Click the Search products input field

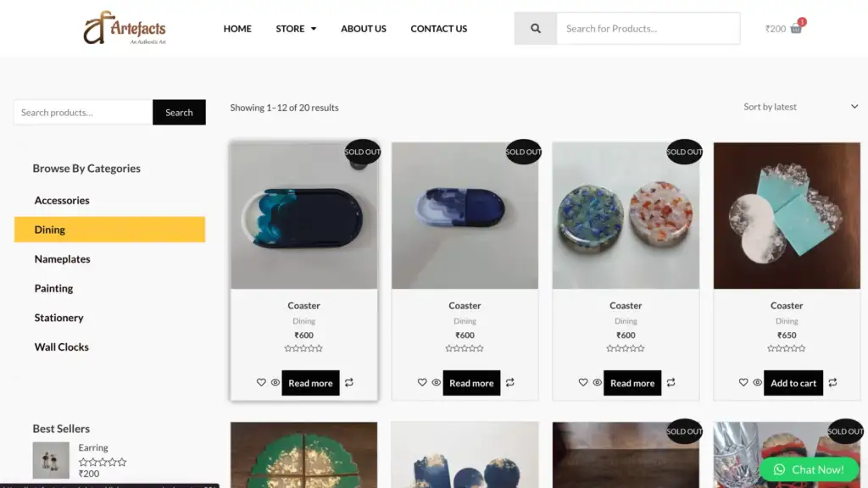tap(81, 111)
